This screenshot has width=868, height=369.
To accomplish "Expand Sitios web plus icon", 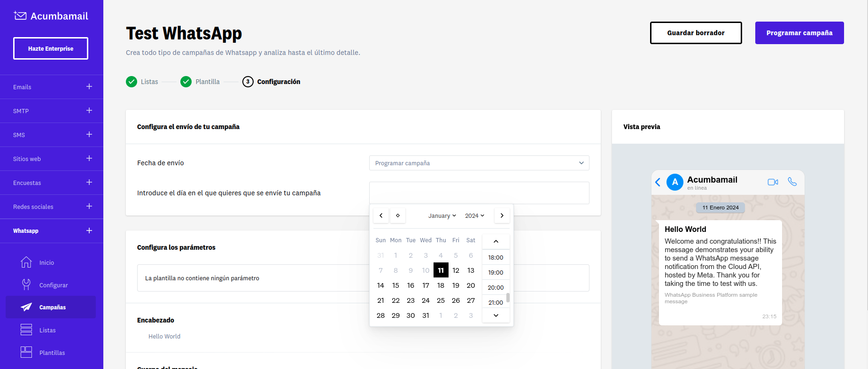I will (x=89, y=158).
